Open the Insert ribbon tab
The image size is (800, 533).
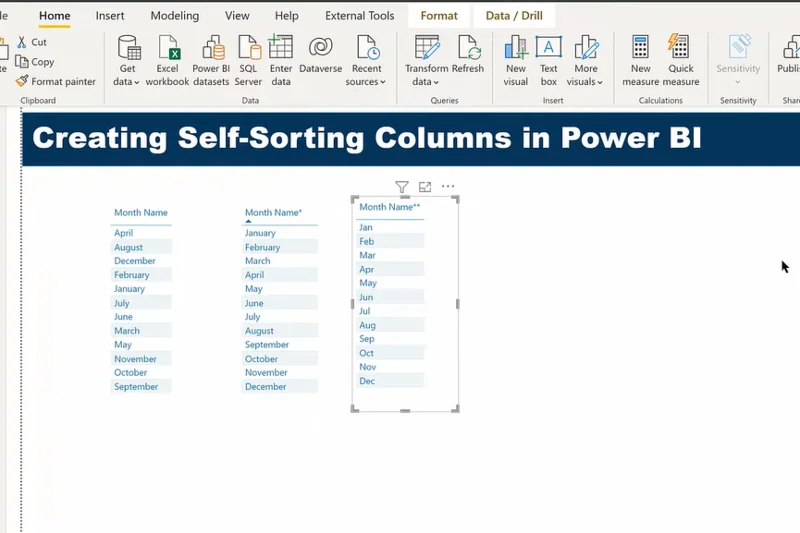point(110,16)
